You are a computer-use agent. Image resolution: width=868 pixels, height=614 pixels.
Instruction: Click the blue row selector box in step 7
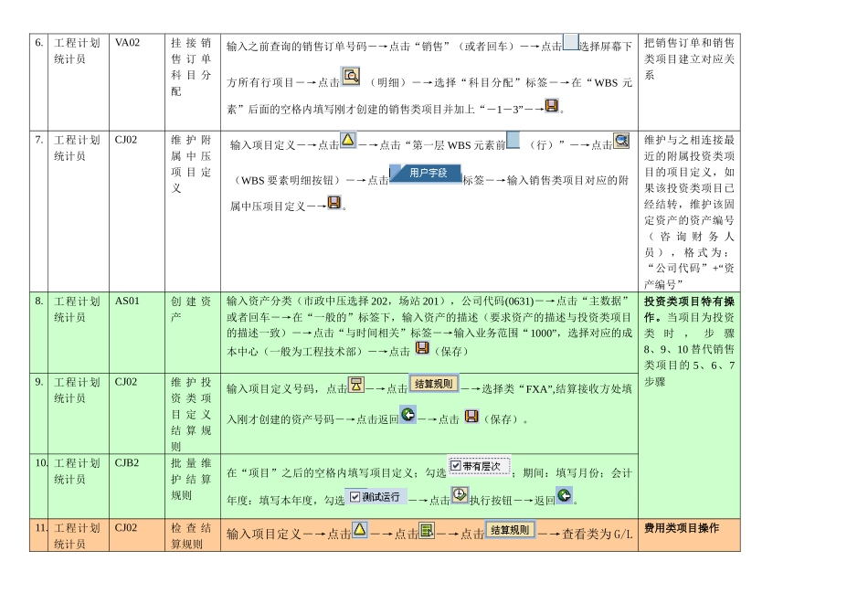click(513, 140)
